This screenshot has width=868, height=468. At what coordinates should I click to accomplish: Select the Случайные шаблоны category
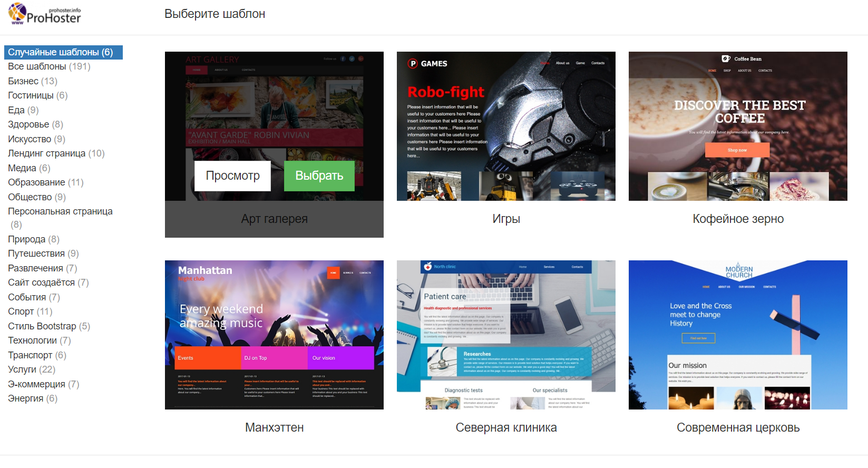click(60, 52)
